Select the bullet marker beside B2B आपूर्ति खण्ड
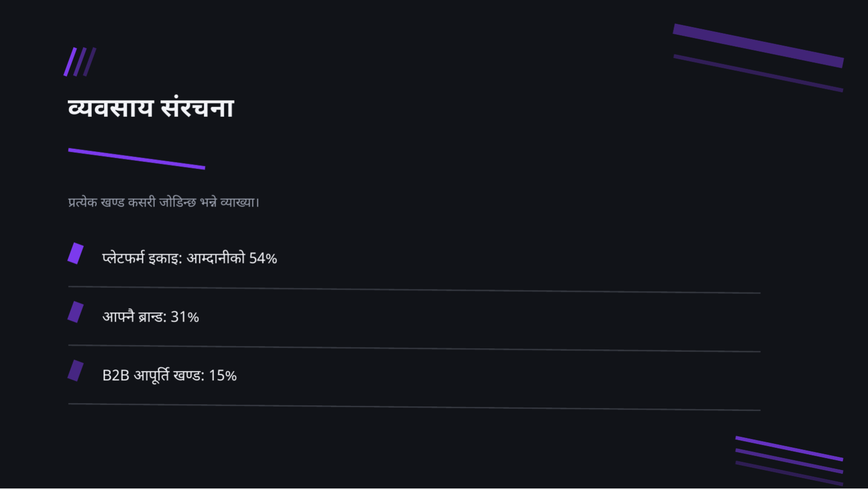 coord(76,371)
